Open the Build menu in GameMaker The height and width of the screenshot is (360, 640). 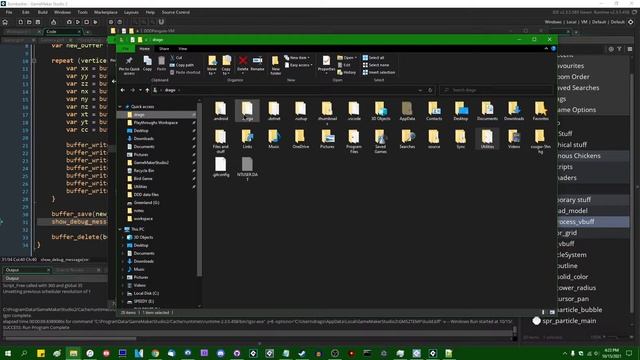click(42, 12)
